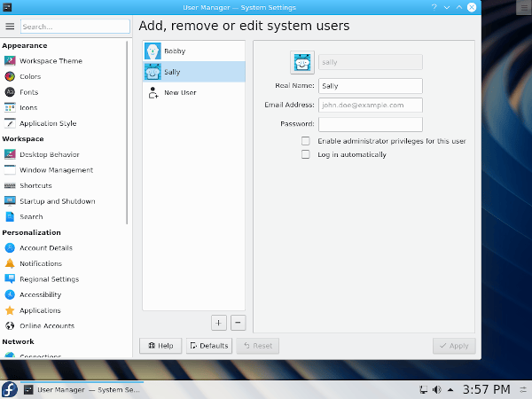This screenshot has width=532, height=399.
Task: Click the minus button to remove user
Action: (x=238, y=323)
